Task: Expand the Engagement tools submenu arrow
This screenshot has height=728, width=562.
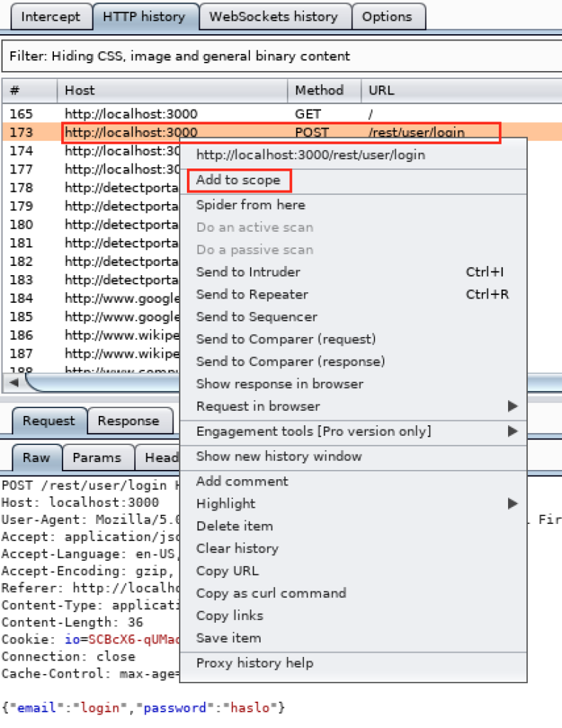Action: [x=512, y=432]
